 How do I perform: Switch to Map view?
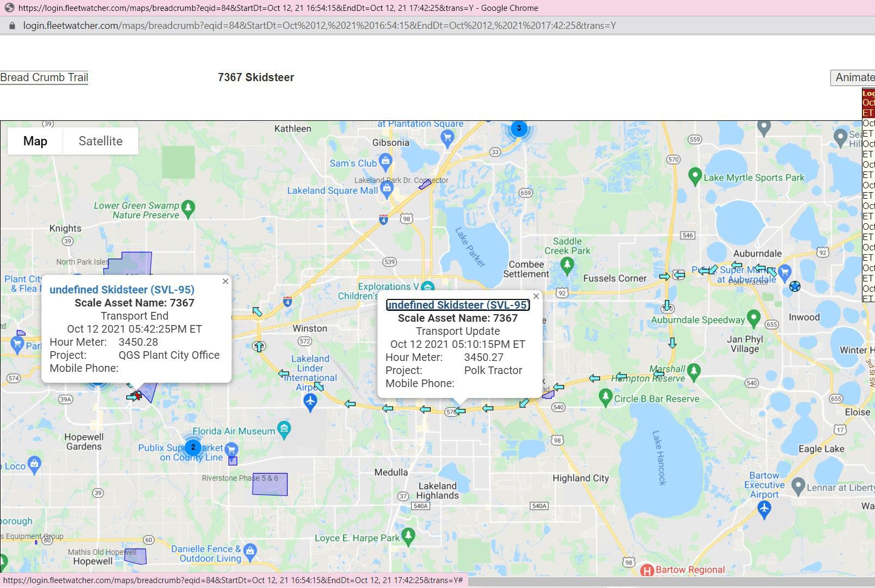[35, 141]
